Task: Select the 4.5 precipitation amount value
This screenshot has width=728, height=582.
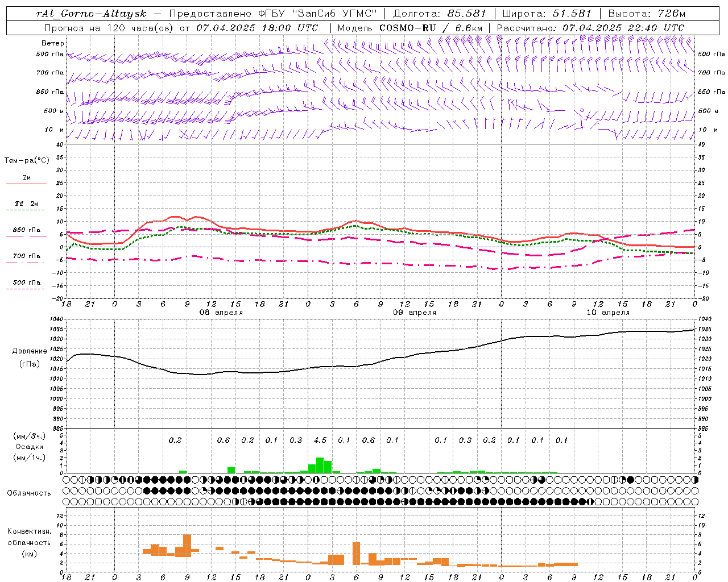Action: [x=320, y=440]
